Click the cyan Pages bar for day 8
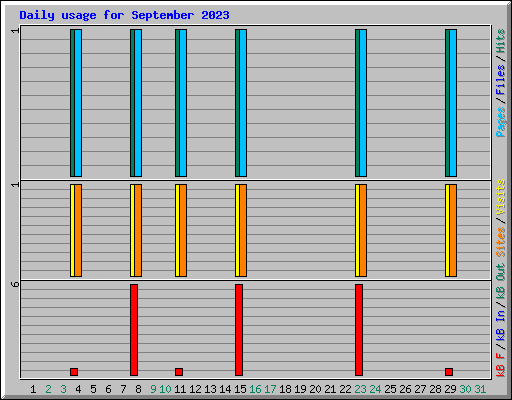512x400 pixels. 138,103
